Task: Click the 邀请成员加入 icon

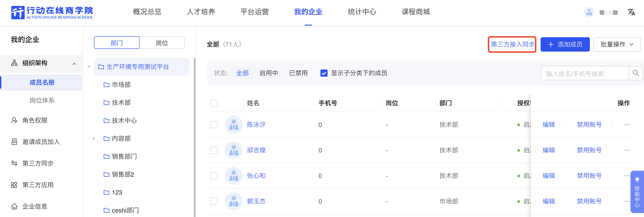Action: pyautogui.click(x=14, y=142)
